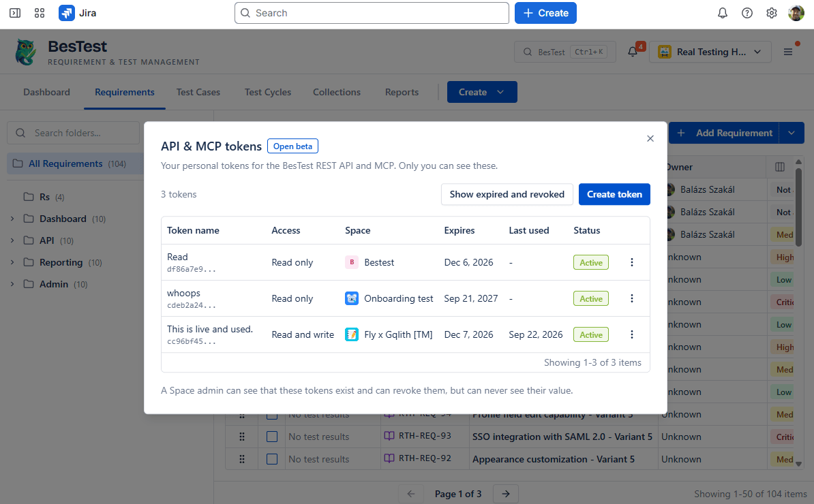Click the BesTest owl logo

[x=25, y=52]
